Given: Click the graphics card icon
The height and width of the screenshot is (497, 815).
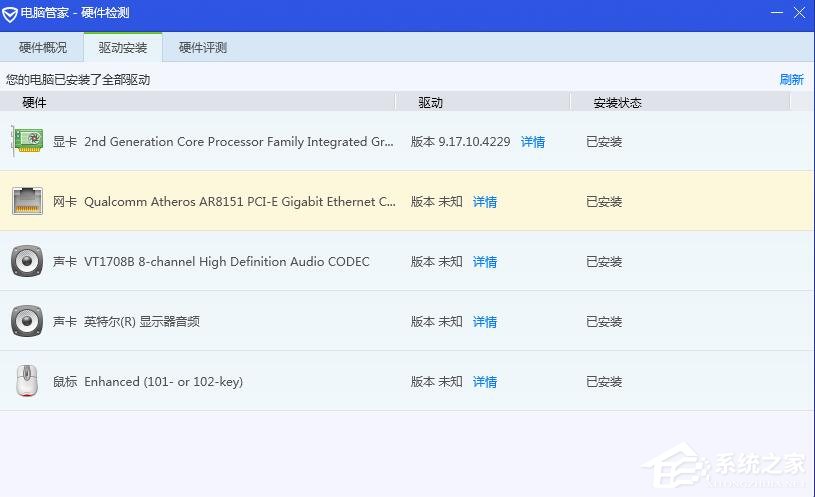Looking at the screenshot, I should pyautogui.click(x=27, y=141).
